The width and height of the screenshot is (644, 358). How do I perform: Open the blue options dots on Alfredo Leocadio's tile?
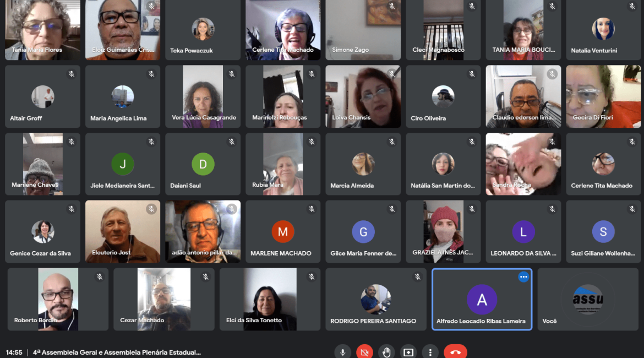point(523,277)
